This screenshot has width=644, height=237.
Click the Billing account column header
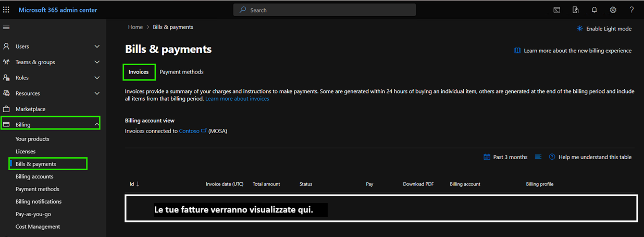click(465, 184)
